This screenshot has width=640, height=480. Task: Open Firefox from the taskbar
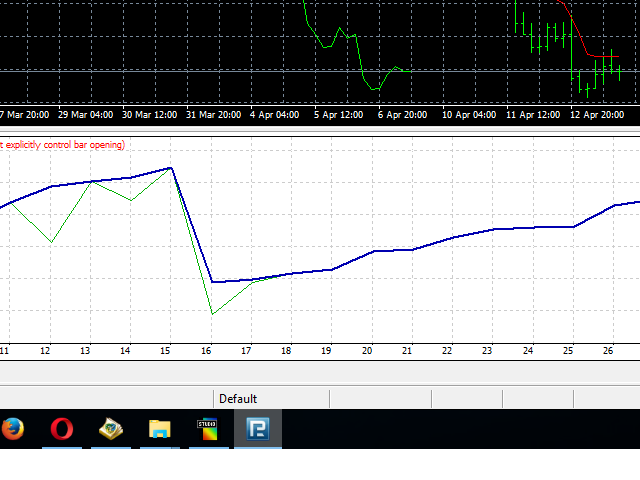(12, 429)
